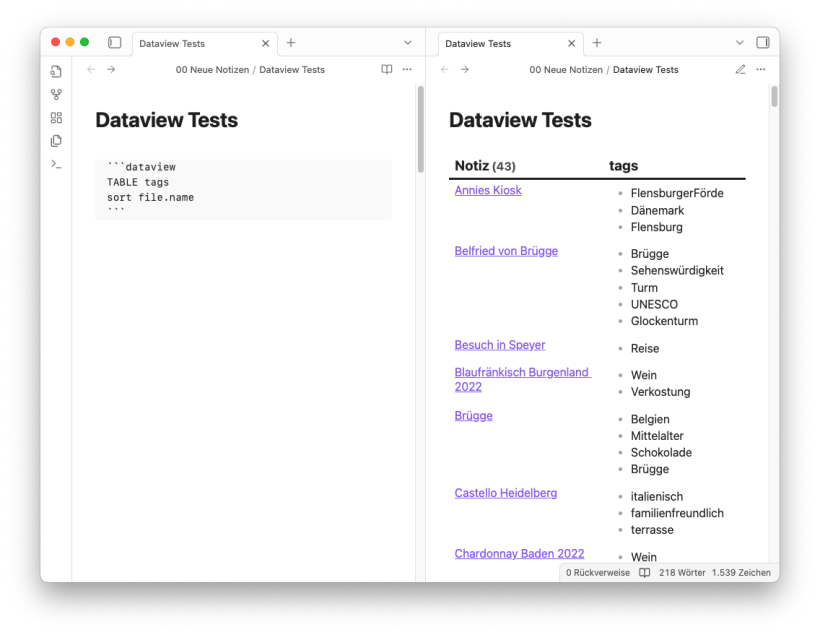Go back in right pane

[x=445, y=70]
